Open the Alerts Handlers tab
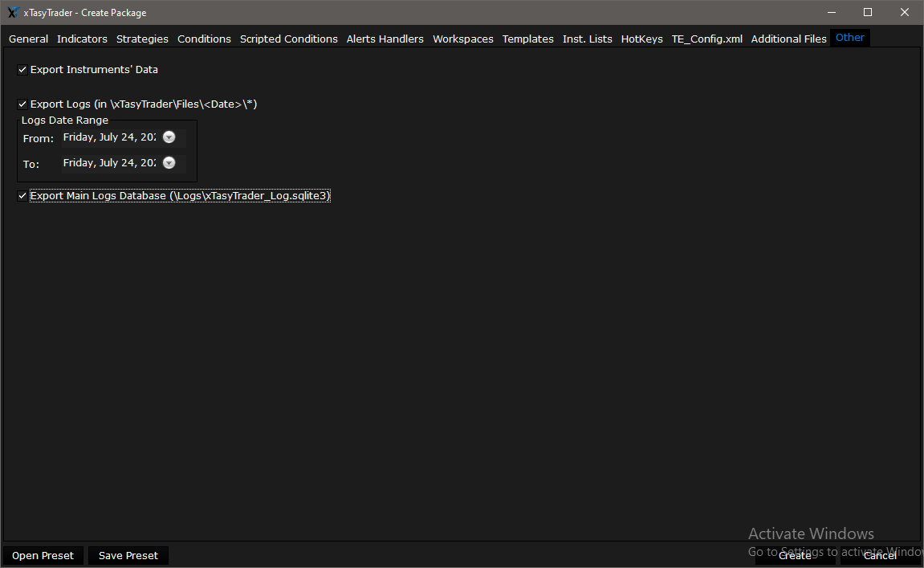Screen dimensions: 924x568 (x=385, y=39)
